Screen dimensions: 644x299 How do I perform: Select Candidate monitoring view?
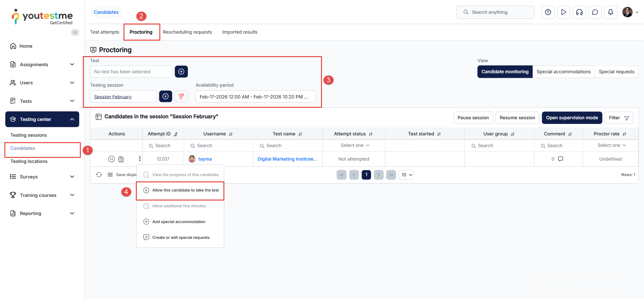[505, 72]
